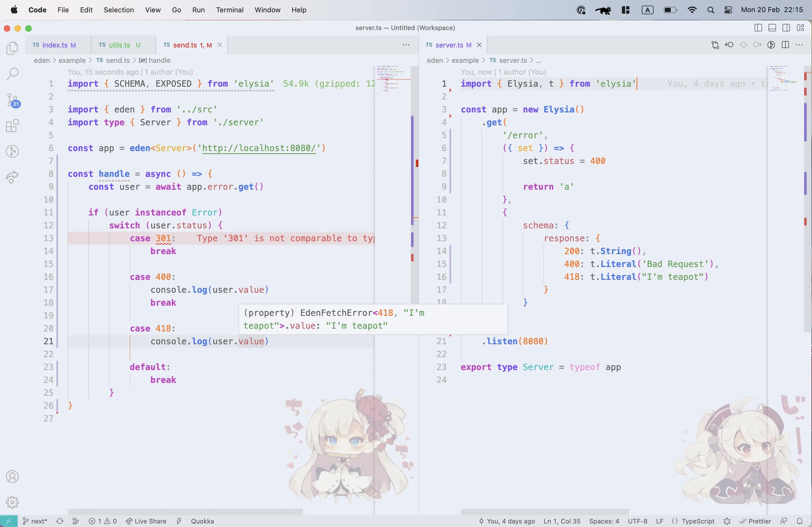Open macOS Control Center icon in menu bar
The height and width of the screenshot is (527, 812).
click(728, 10)
